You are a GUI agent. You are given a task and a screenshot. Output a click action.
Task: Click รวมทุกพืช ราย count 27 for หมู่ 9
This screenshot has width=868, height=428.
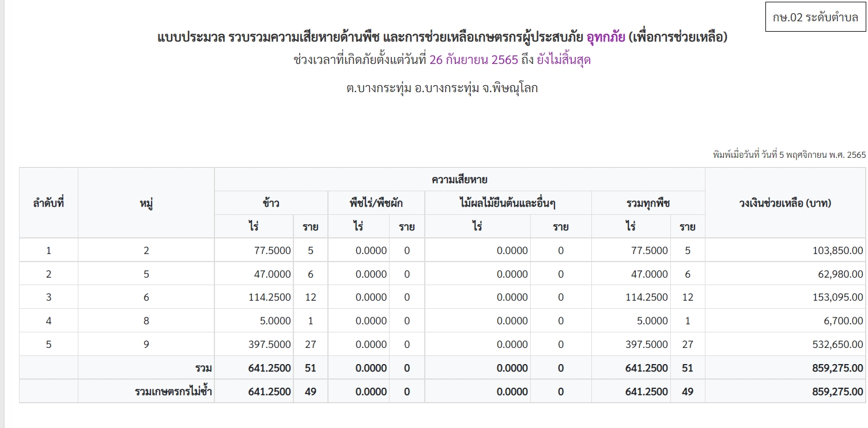[x=688, y=344]
